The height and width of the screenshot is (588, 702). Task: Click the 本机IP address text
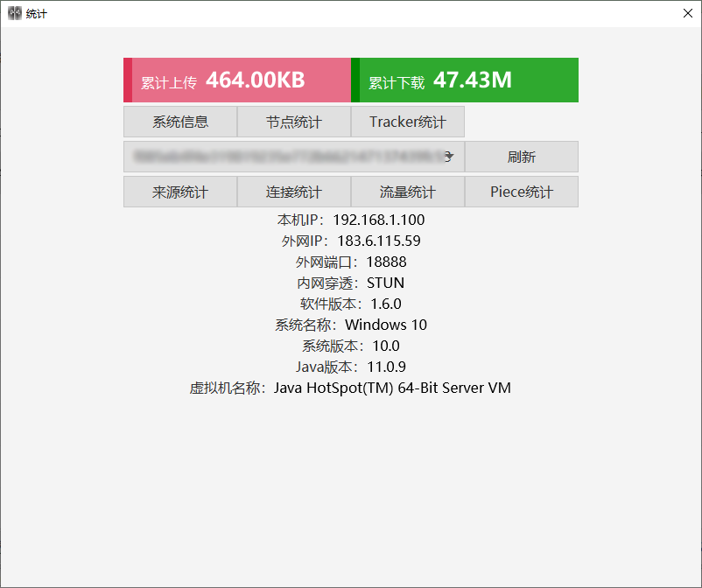381,220
